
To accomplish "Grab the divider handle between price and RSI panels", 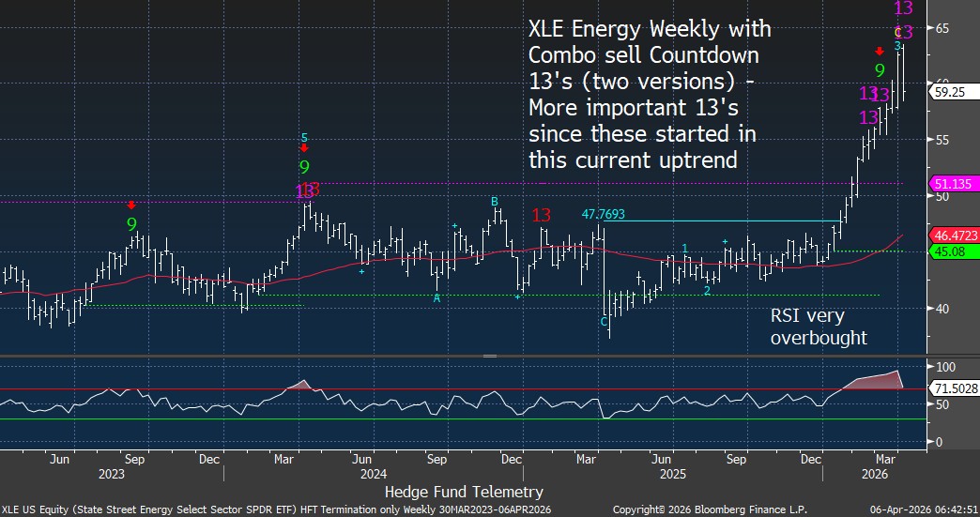I will pyautogui.click(x=489, y=357).
